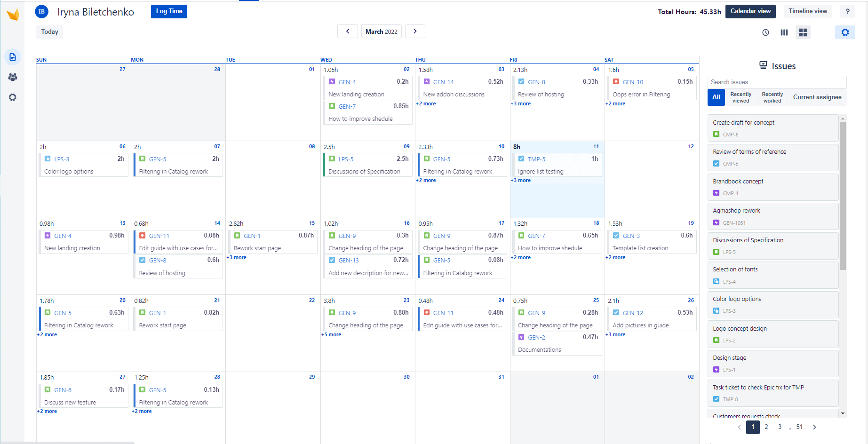868x444 pixels.
Task: Switch to the Recently worked tab
Action: coord(772,97)
